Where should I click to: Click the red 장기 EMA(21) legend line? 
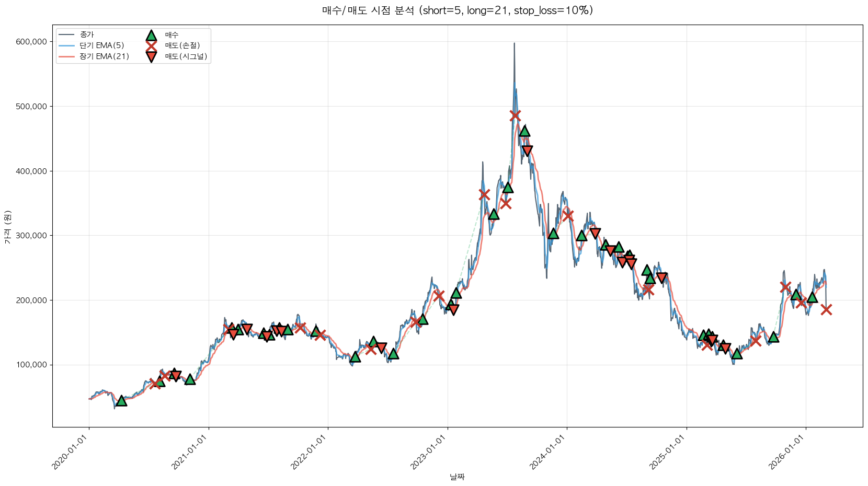coord(66,56)
